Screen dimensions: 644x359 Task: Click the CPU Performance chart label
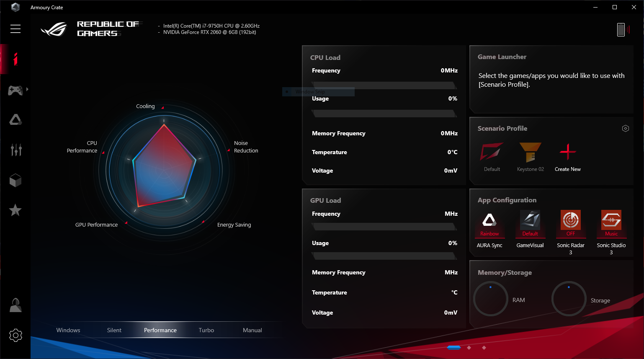(x=82, y=147)
